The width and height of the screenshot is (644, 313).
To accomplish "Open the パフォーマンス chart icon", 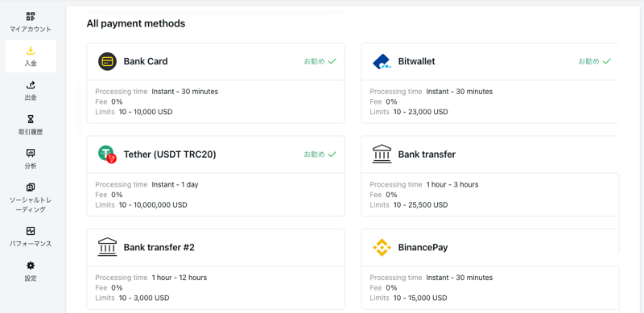I will tap(31, 231).
